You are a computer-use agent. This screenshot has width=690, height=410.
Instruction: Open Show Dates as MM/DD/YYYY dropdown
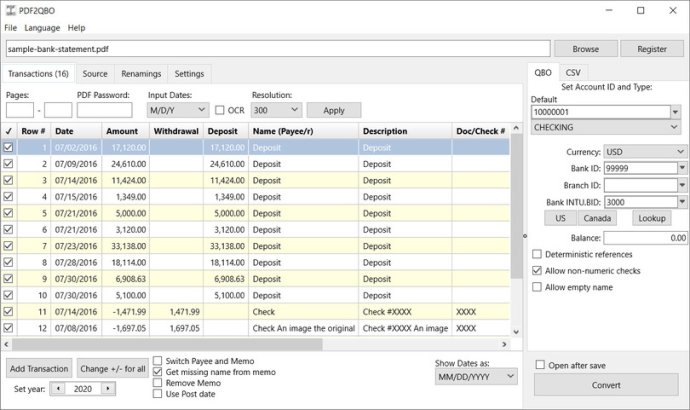point(476,377)
